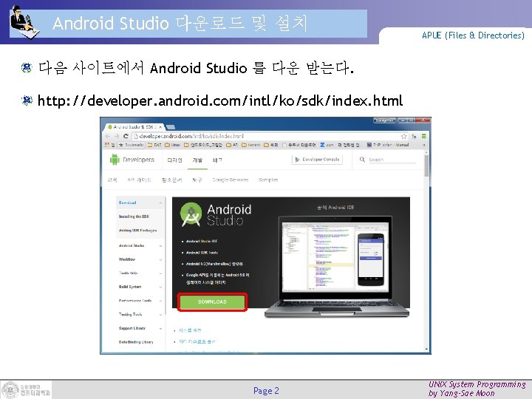
Task: Click the Android robot Developers logo
Action: tap(132, 160)
